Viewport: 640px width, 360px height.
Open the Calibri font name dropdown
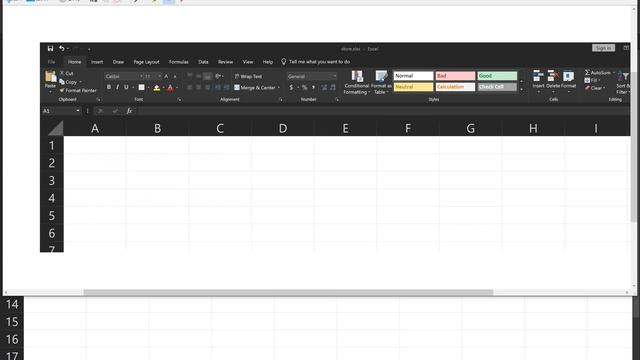141,76
